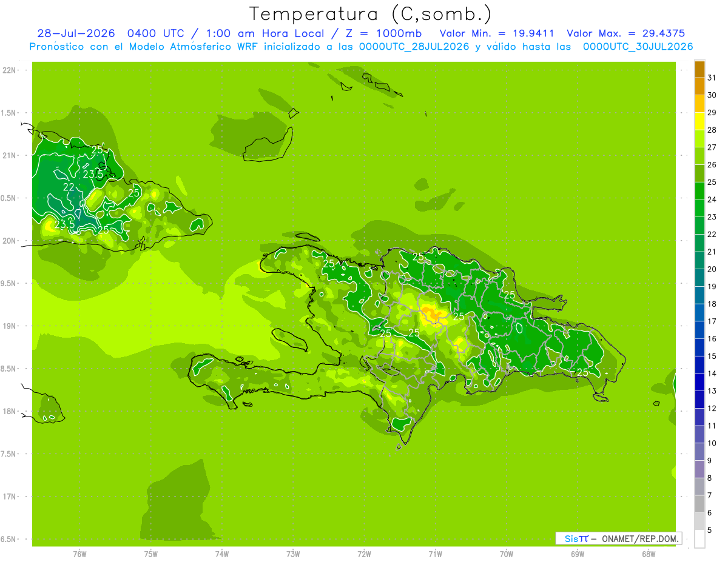The height and width of the screenshot is (562, 728).
Task: Click the '18N' latitude axis label
Action: coord(9,411)
